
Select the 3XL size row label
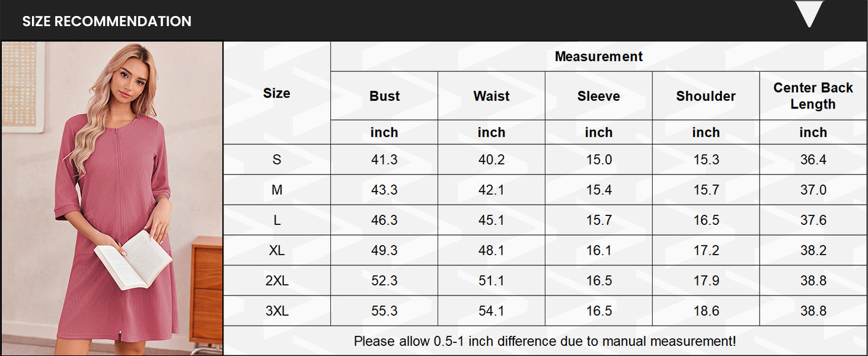[x=276, y=311]
